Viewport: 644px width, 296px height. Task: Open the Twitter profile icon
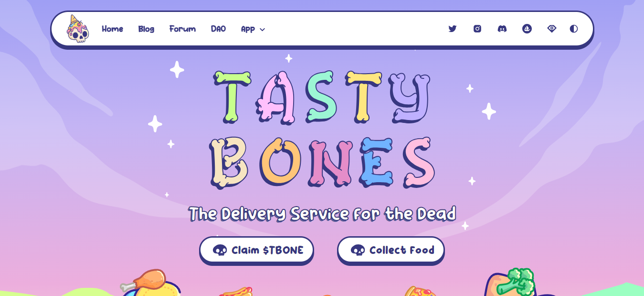[x=453, y=29]
